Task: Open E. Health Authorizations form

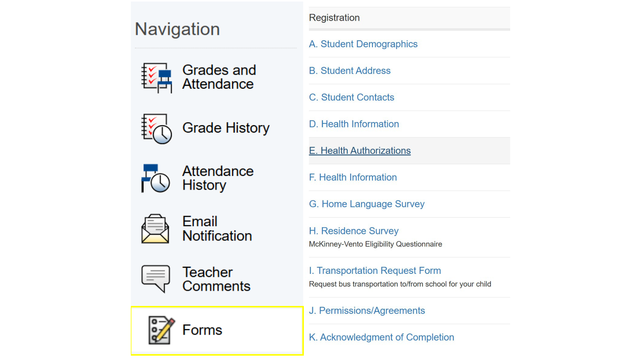Action: click(360, 151)
